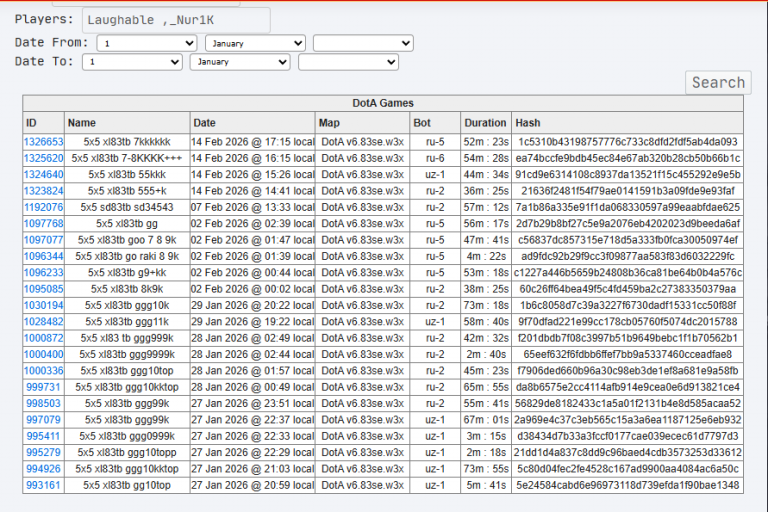
Task: Open game ID 1028482
Action: (44, 322)
